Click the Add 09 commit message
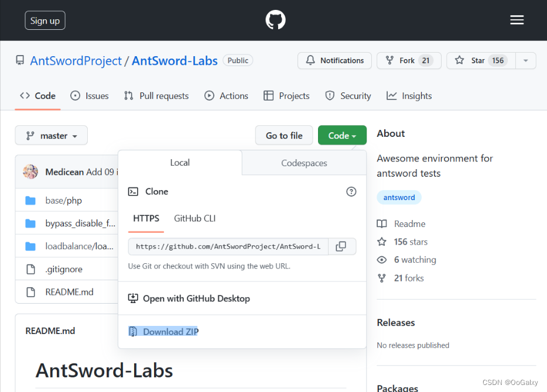This screenshot has height=392, width=547. [x=102, y=172]
